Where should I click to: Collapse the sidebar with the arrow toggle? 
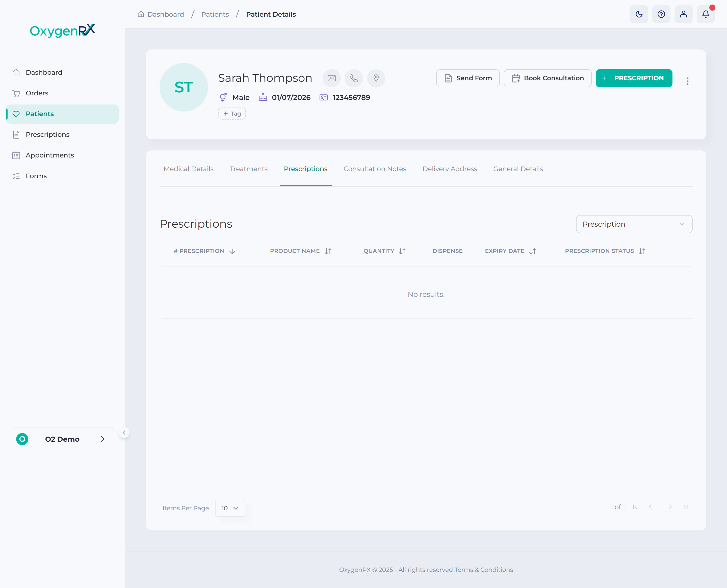tap(124, 433)
